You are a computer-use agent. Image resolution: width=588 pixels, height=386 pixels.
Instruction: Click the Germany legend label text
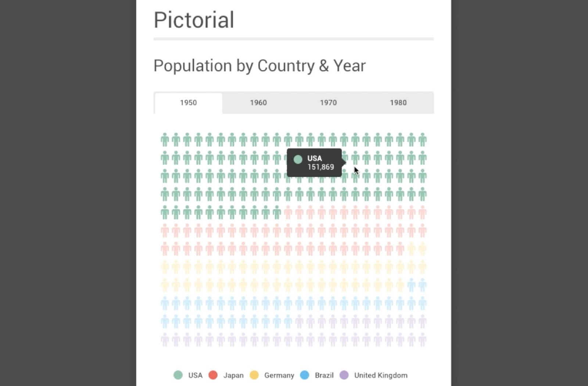[x=279, y=375]
